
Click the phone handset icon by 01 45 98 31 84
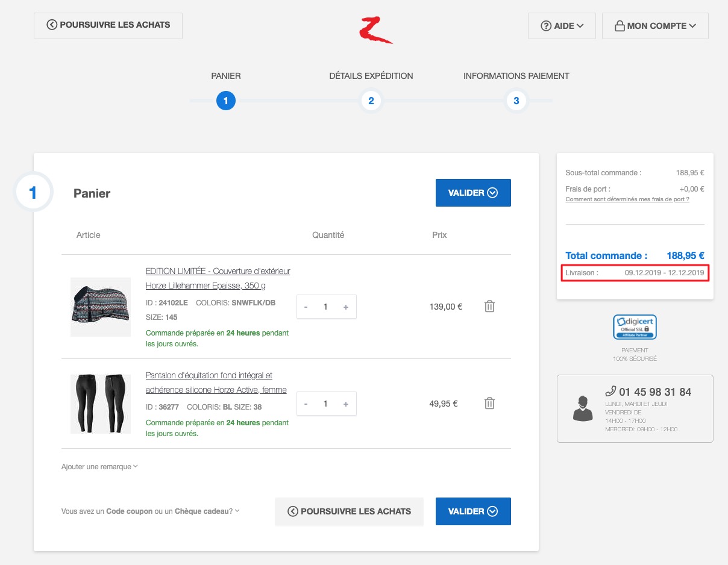[x=609, y=392]
